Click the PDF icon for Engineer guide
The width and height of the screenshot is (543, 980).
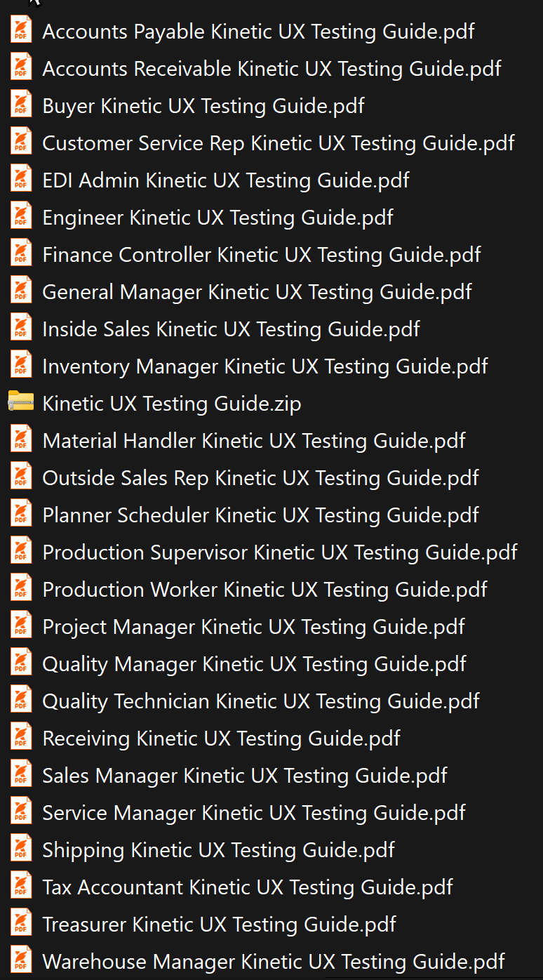pos(20,217)
